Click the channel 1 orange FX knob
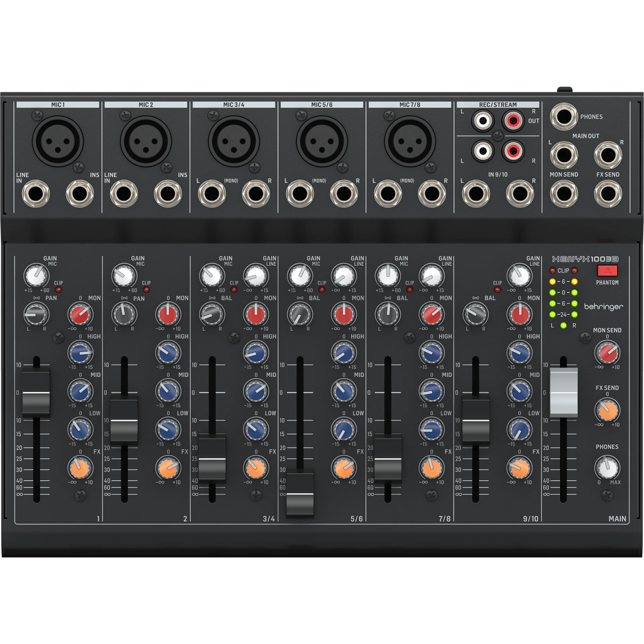Viewport: 644px width, 644px height. pos(80,468)
